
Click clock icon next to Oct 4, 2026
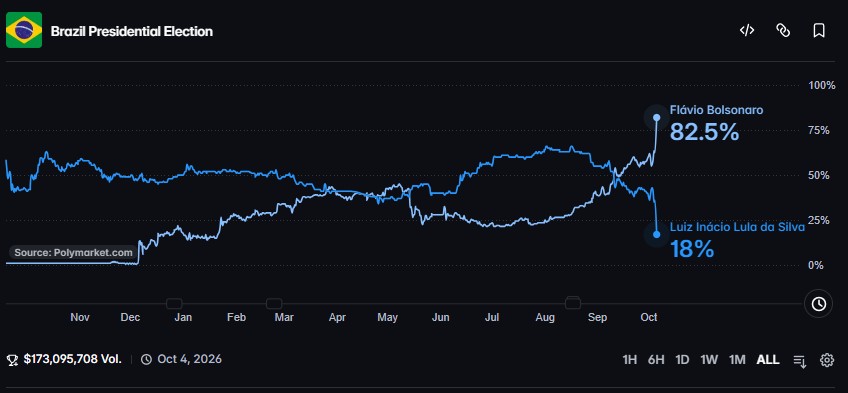pos(146,359)
